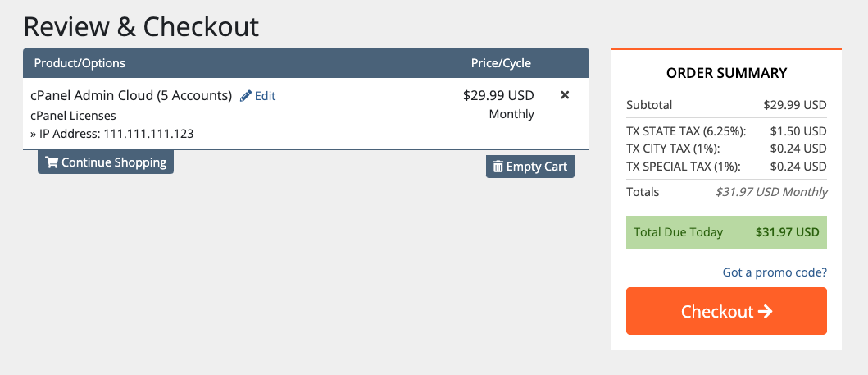Screen dimensions: 868x375
Task: Select the Continue Shopping button label
Action: pyautogui.click(x=114, y=162)
